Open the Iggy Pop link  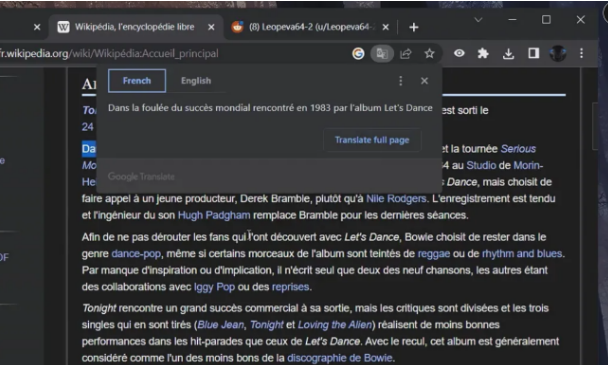coord(214,287)
